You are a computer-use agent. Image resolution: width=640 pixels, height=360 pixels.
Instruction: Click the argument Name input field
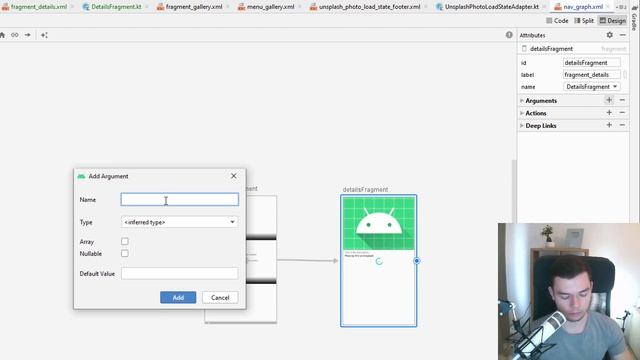pos(180,200)
